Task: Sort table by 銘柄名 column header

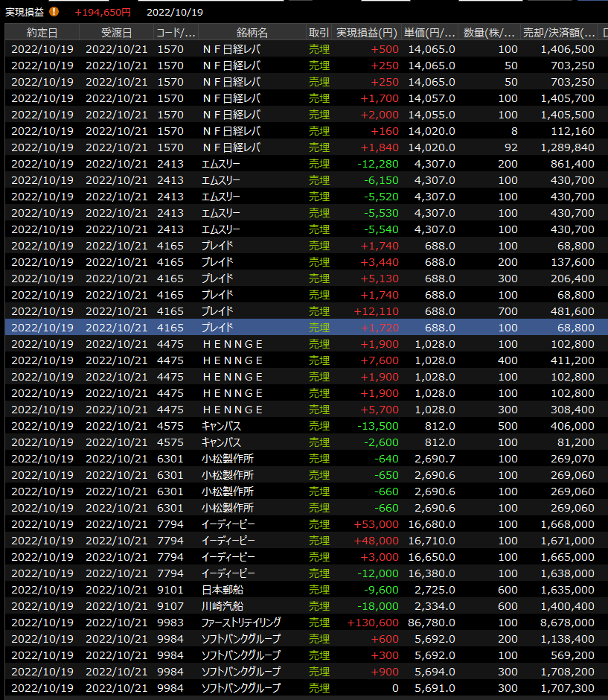Action: tap(252, 33)
